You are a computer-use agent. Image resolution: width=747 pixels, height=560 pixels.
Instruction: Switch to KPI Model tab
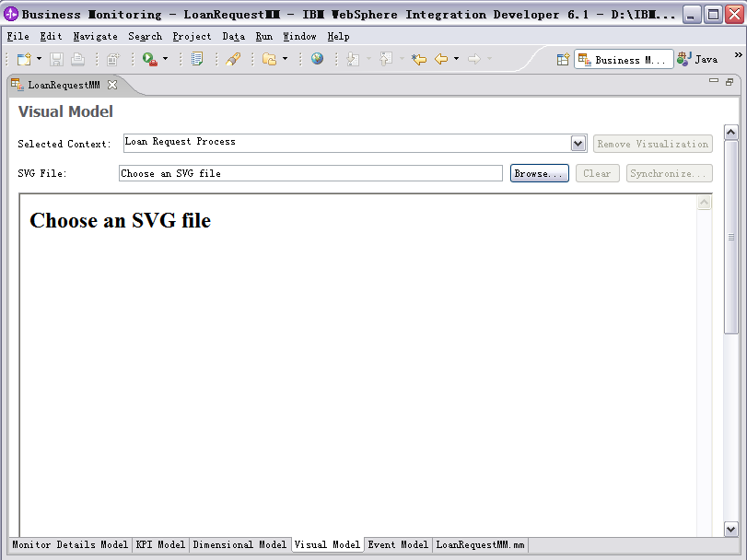tap(160, 544)
